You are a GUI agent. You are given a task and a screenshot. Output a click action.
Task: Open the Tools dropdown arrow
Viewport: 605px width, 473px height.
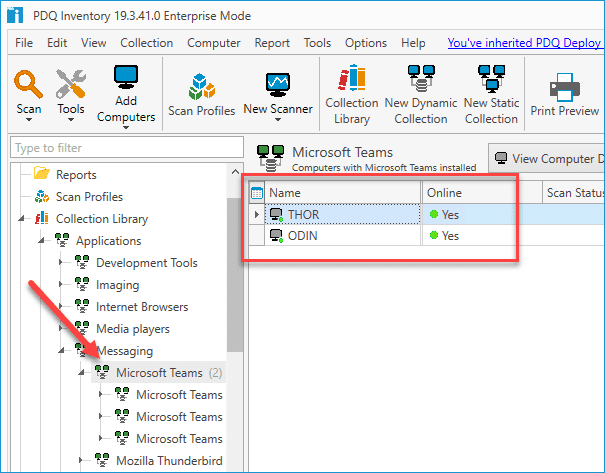pyautogui.click(x=71, y=120)
